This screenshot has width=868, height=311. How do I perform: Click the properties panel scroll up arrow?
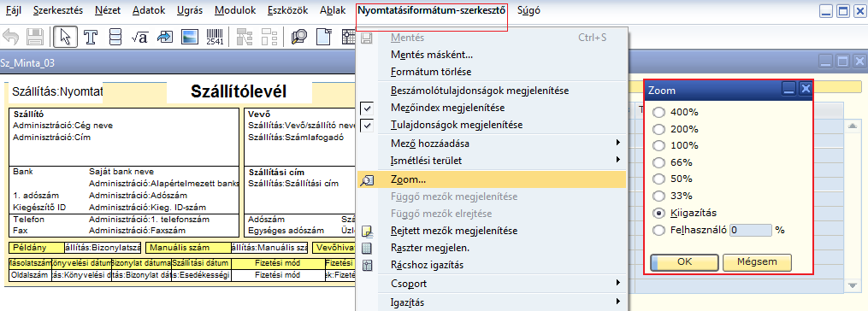pos(853,126)
